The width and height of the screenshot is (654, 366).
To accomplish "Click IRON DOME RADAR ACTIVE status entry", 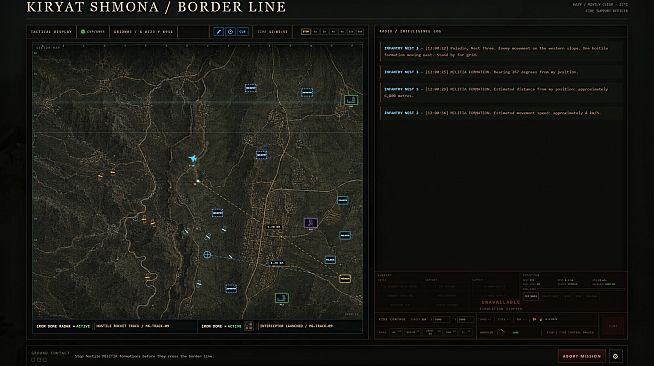I will click(63, 326).
